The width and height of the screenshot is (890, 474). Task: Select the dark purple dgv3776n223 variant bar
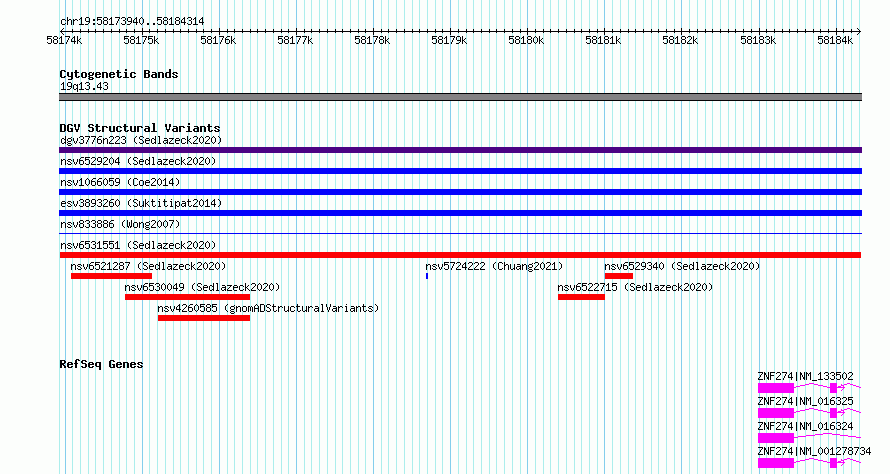coord(460,150)
